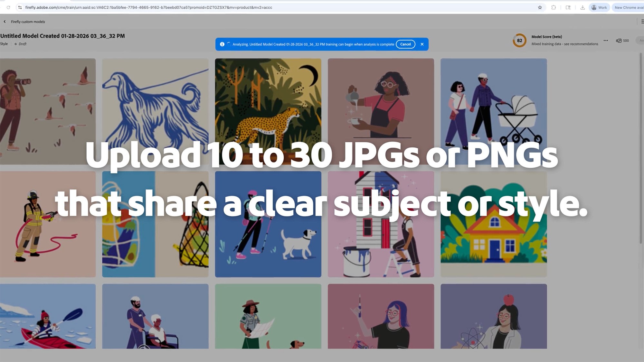The width and height of the screenshot is (644, 362).
Task: Click the back arrow beside Firefly custom models
Action: (x=5, y=22)
